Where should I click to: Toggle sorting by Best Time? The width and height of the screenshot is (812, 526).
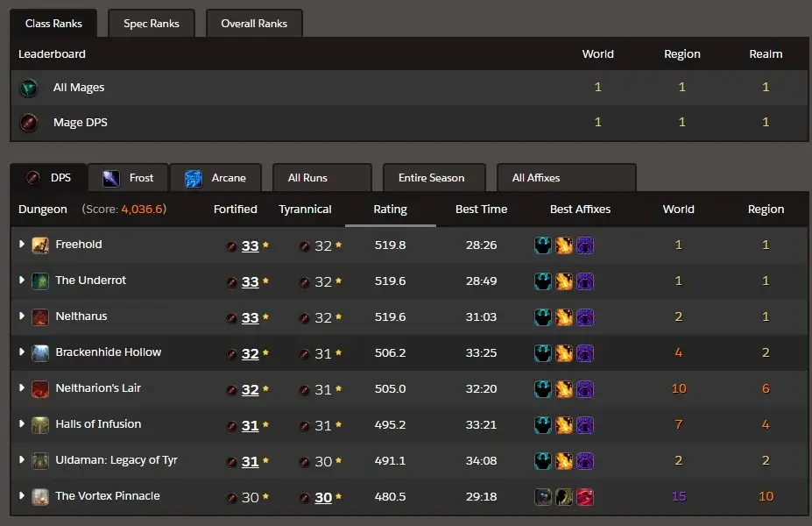coord(481,209)
